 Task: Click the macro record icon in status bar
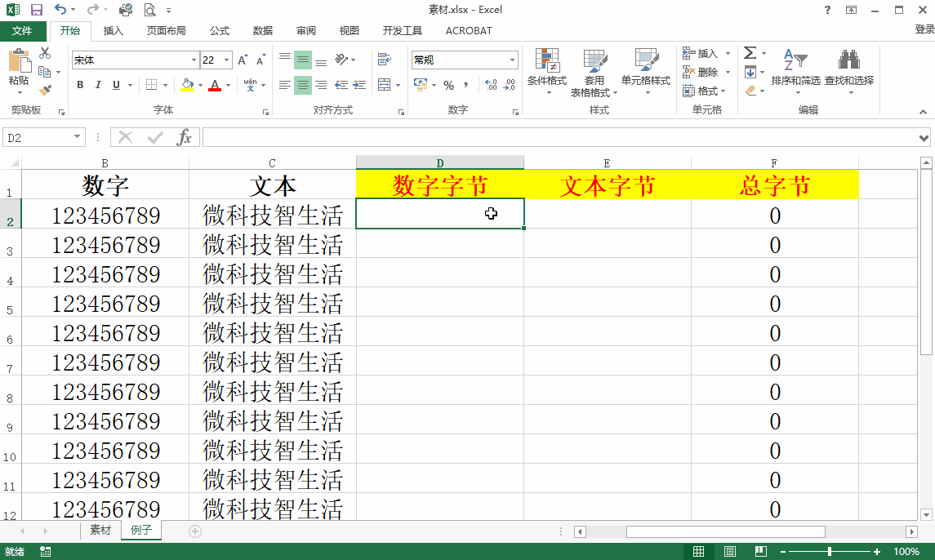pyautogui.click(x=45, y=552)
